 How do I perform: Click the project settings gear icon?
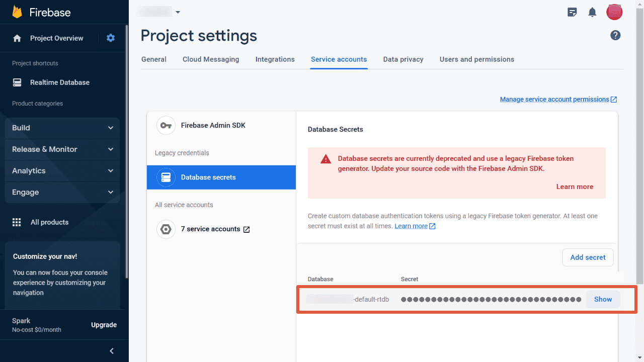pyautogui.click(x=110, y=38)
